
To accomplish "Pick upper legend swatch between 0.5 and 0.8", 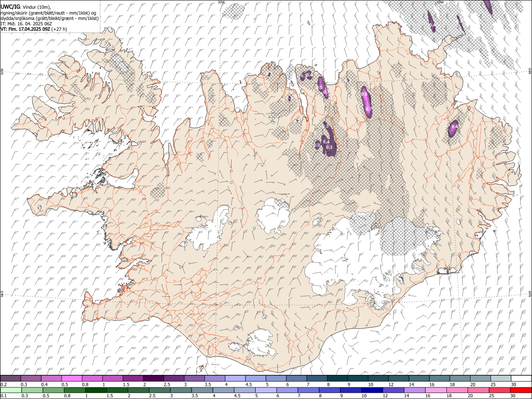I will pyautogui.click(x=71, y=378).
